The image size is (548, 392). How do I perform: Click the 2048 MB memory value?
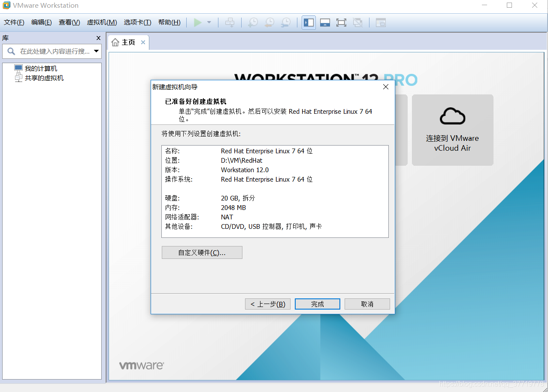(233, 207)
